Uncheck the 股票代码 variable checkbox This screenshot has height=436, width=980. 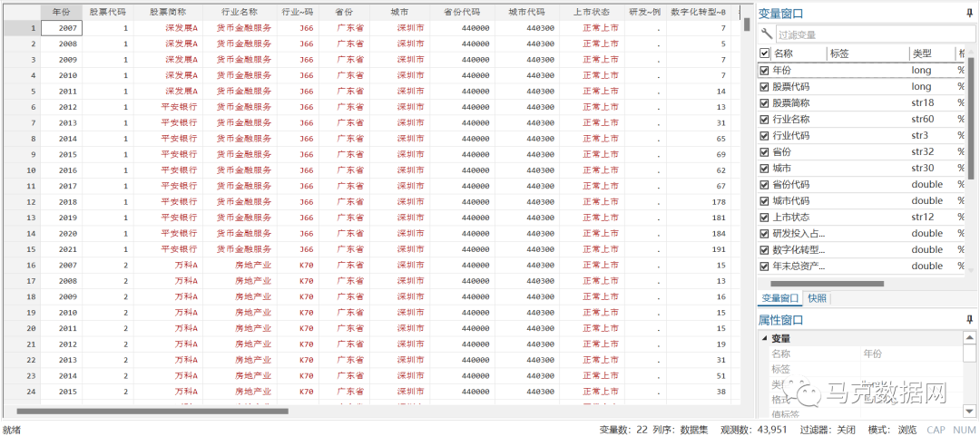click(764, 87)
